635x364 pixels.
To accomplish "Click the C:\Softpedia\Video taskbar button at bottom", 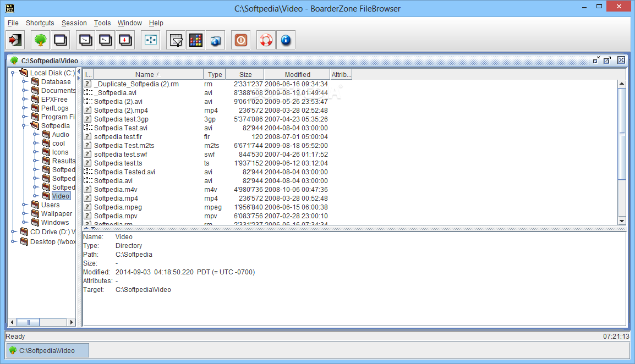I will coord(47,351).
